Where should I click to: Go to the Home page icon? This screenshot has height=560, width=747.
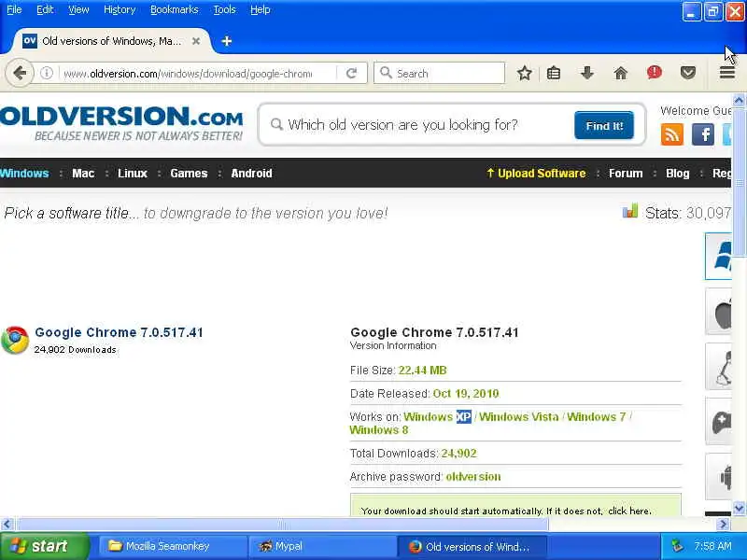[x=620, y=73]
